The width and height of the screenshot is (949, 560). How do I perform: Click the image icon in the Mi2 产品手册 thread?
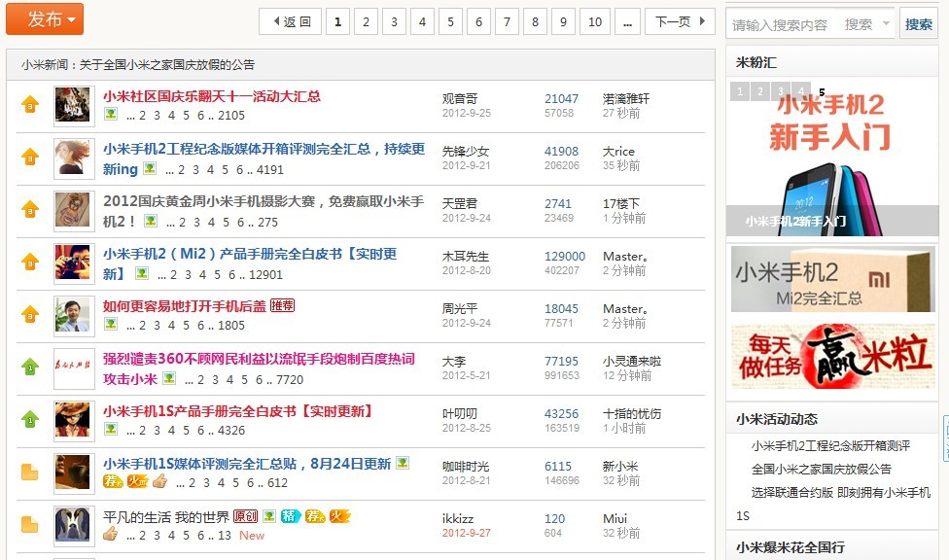click(x=142, y=273)
